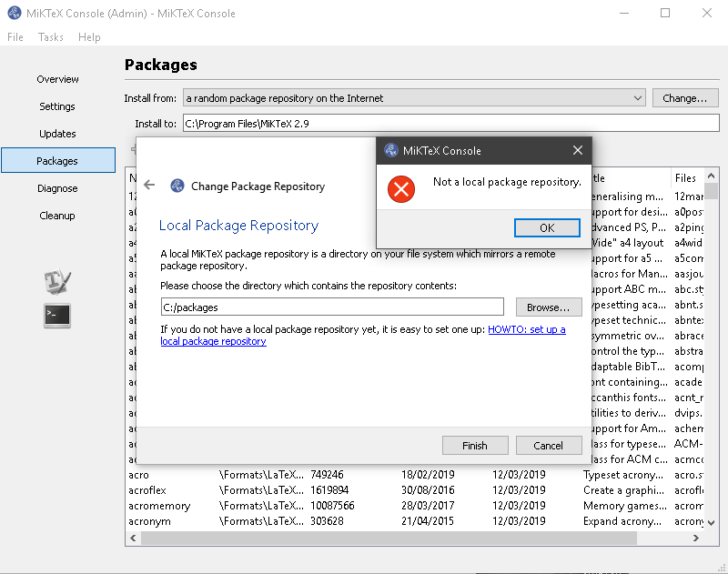Dismiss the error by clicking OK

click(x=547, y=227)
